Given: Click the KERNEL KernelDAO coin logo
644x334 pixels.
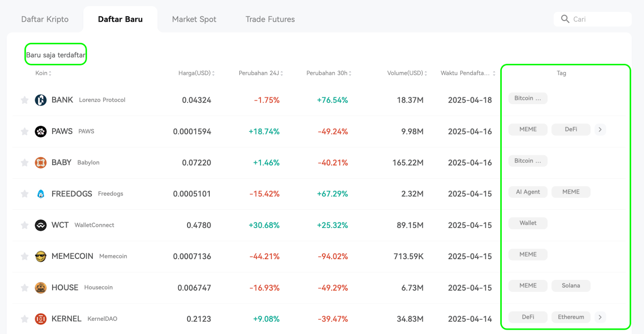Looking at the screenshot, I should (41, 319).
